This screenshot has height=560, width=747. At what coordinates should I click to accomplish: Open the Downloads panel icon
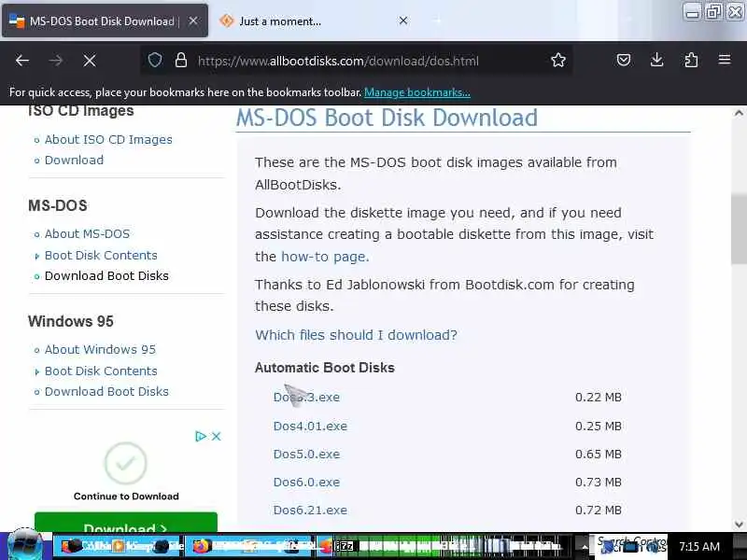coord(657,60)
